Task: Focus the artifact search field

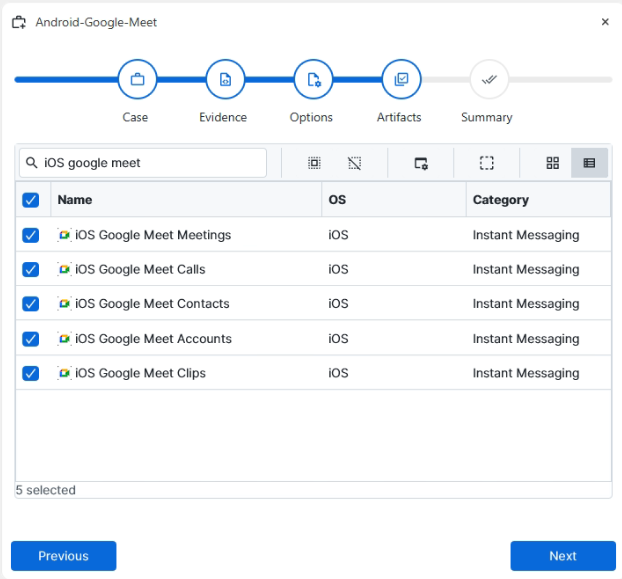Action: [x=143, y=163]
